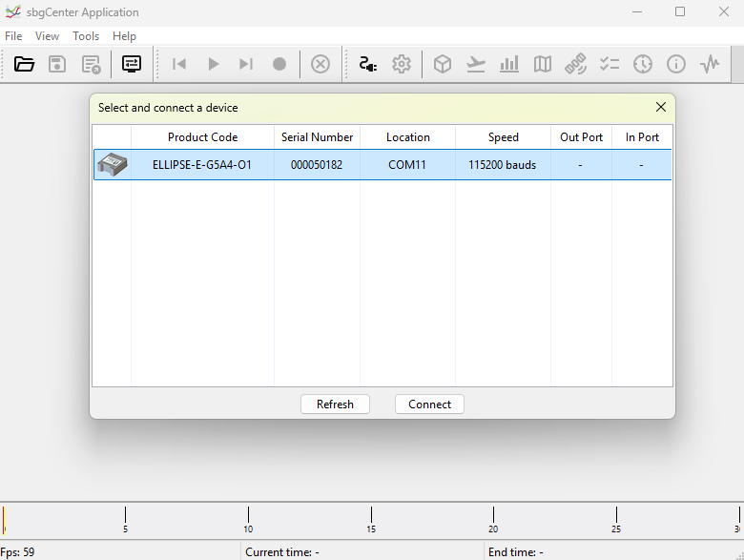Click the Refresh button
This screenshot has height=560, width=744.
tap(335, 404)
